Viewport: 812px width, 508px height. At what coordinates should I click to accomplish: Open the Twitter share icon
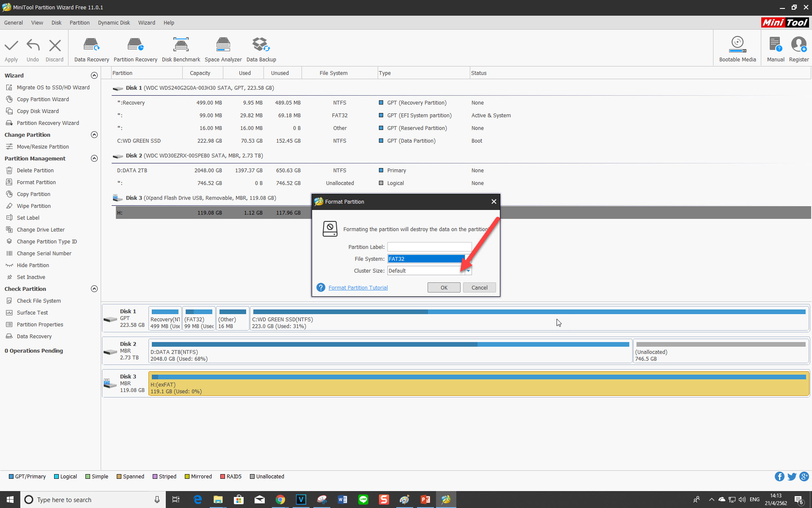tap(792, 477)
